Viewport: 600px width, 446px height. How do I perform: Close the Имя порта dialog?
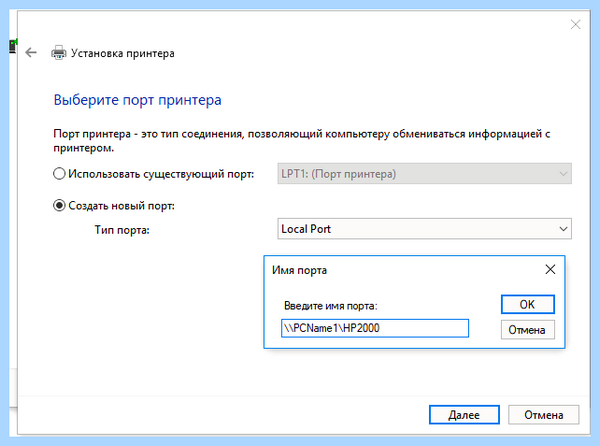[x=550, y=269]
